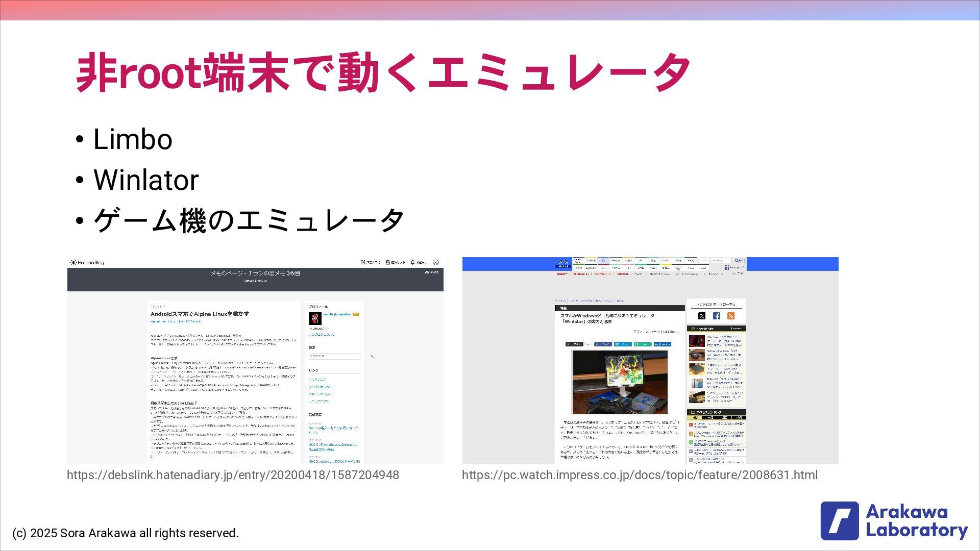Click the Winlator article photo of the phone
980x551 pixels.
[x=620, y=382]
